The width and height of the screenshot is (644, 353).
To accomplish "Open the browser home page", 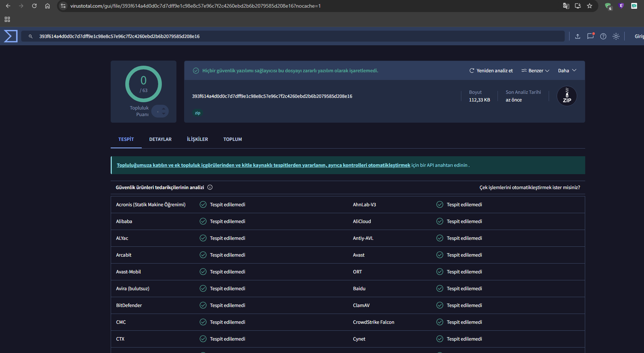I will point(47,6).
